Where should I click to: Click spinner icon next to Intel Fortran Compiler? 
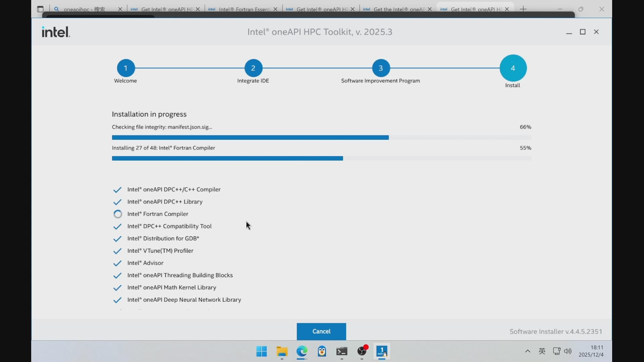tap(118, 214)
